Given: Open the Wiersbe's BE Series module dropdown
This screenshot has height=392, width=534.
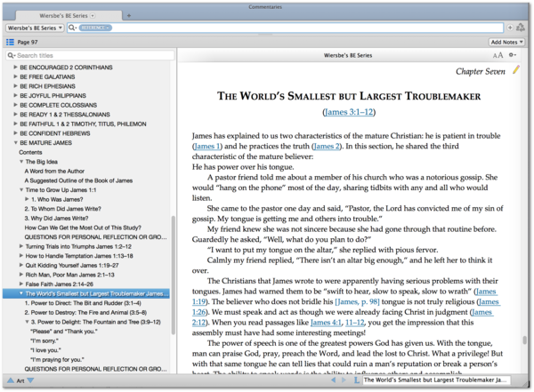Looking at the screenshot, I should [x=35, y=28].
